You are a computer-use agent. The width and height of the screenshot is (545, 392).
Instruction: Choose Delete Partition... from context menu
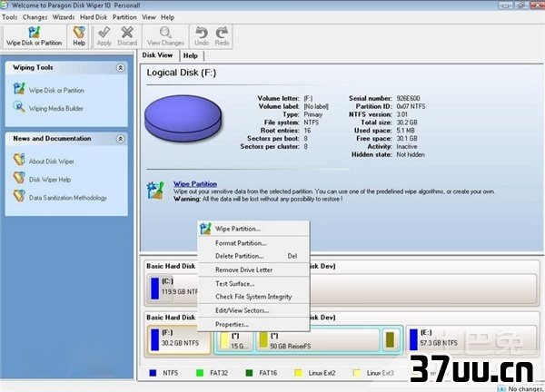click(253, 256)
